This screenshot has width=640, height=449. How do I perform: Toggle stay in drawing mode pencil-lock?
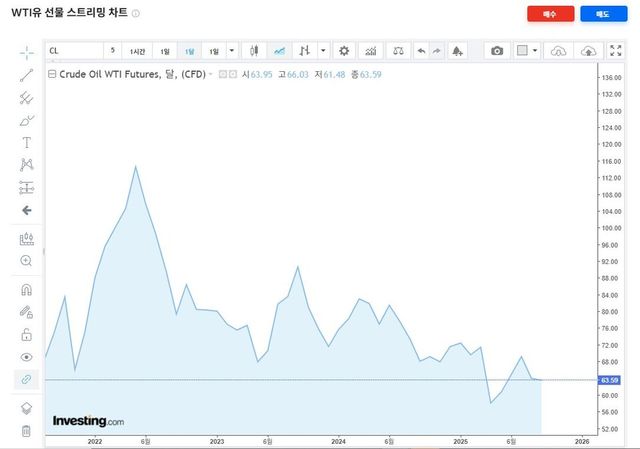coord(26,312)
